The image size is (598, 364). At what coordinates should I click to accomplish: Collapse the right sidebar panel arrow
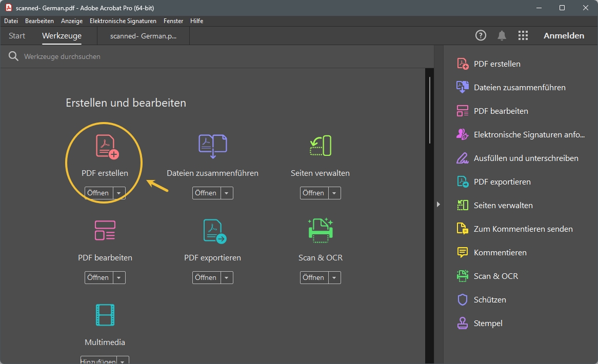438,205
